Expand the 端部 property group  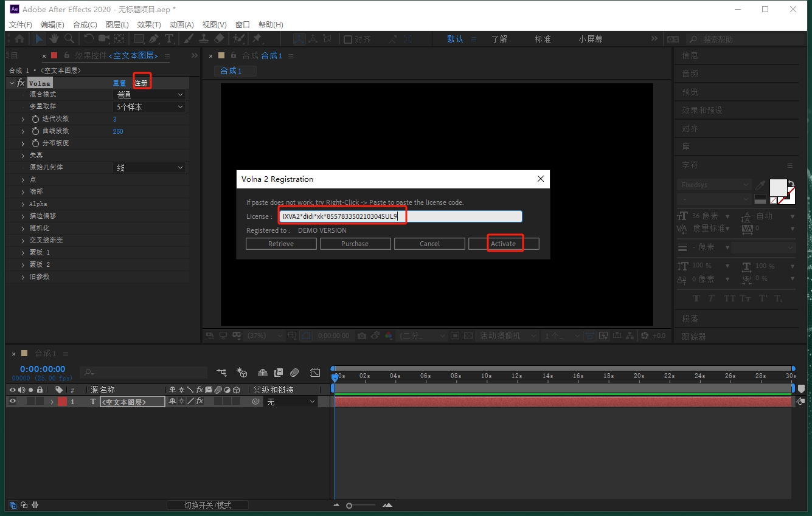click(x=23, y=192)
